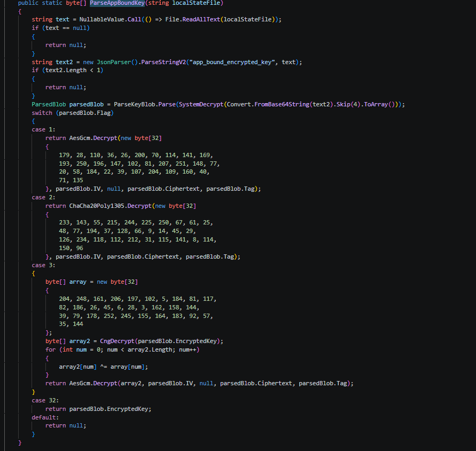
Task: Click the ToArray call
Action: (x=376, y=105)
